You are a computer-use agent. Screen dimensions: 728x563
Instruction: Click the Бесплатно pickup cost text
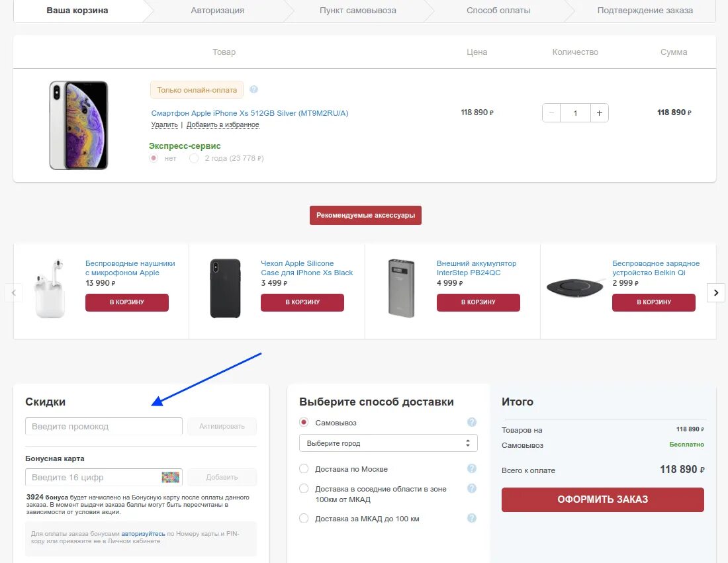click(687, 445)
